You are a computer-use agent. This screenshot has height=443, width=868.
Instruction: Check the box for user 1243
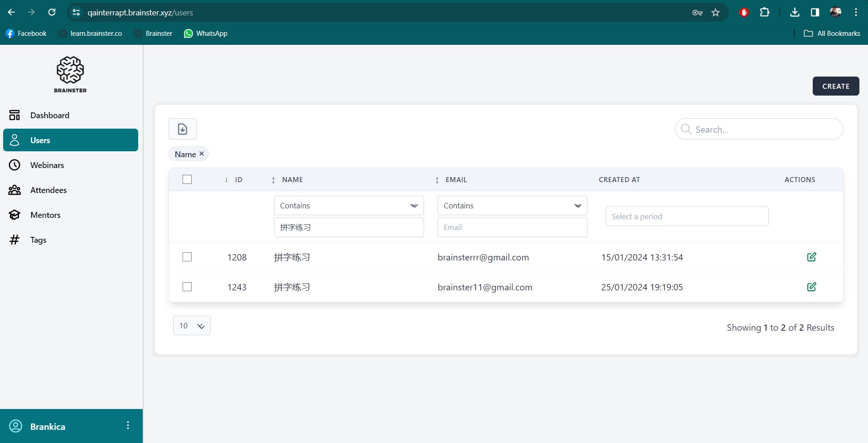point(187,287)
